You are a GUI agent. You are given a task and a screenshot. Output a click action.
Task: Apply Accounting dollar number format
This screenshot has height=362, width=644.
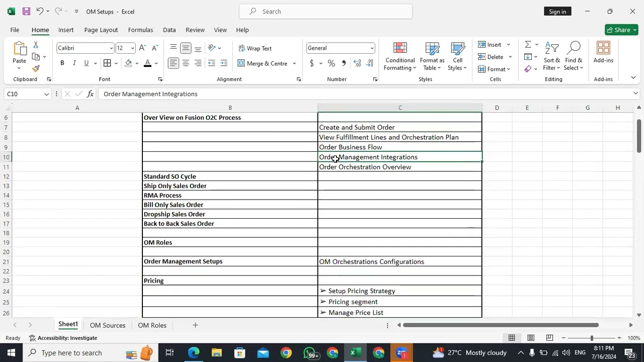coord(312,63)
